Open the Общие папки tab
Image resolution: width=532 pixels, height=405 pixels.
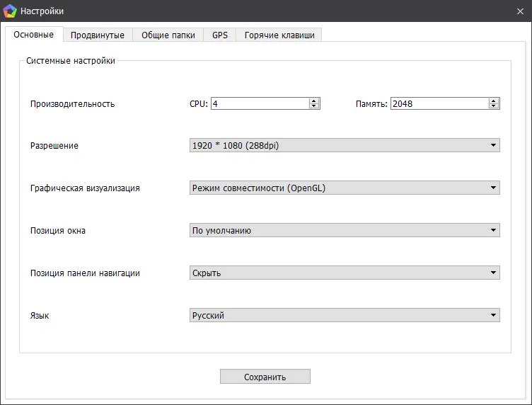(x=168, y=35)
